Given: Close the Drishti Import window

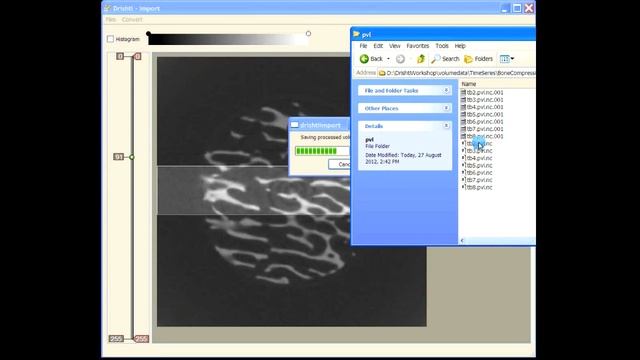Looking at the screenshot, I should pyautogui.click(x=529, y=8).
